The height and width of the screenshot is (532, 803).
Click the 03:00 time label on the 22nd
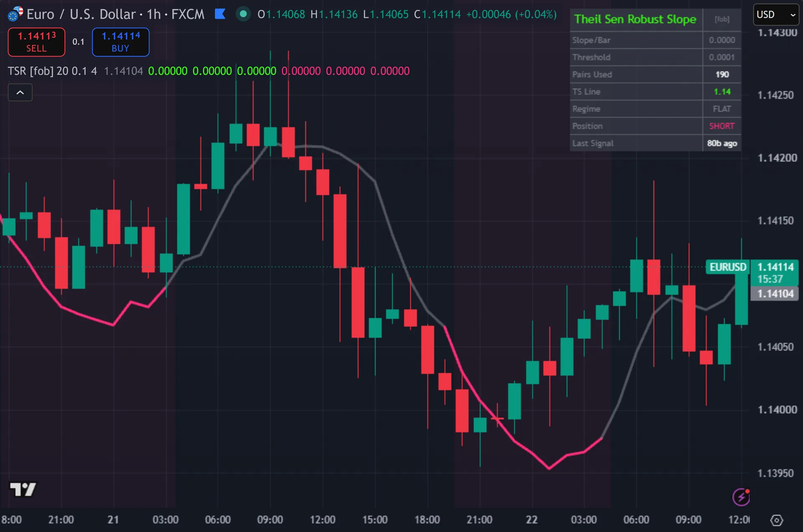[x=584, y=520]
